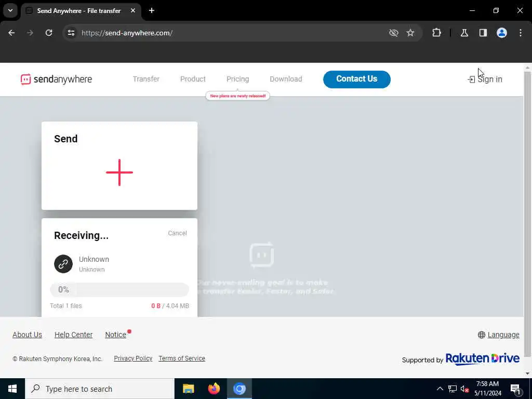Screen dimensions: 532x399
Task: Open the Privacy Policy link
Action: pos(133,358)
